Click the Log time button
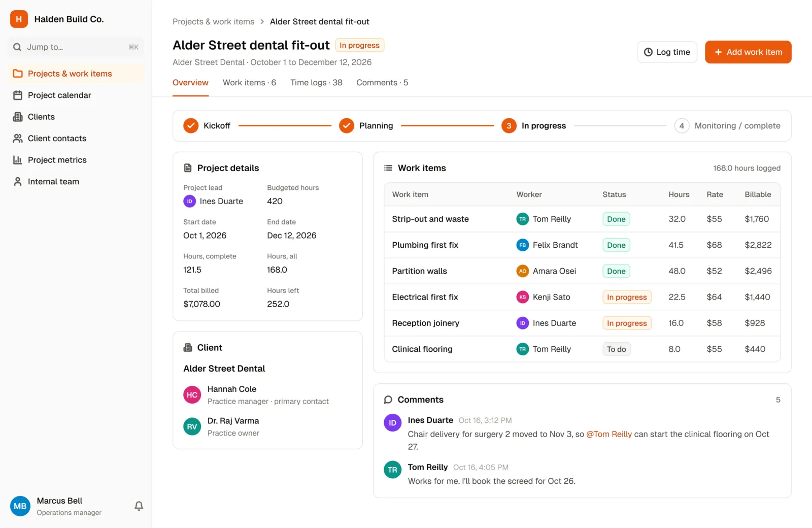Screen dimensions: 812x528 (667, 52)
